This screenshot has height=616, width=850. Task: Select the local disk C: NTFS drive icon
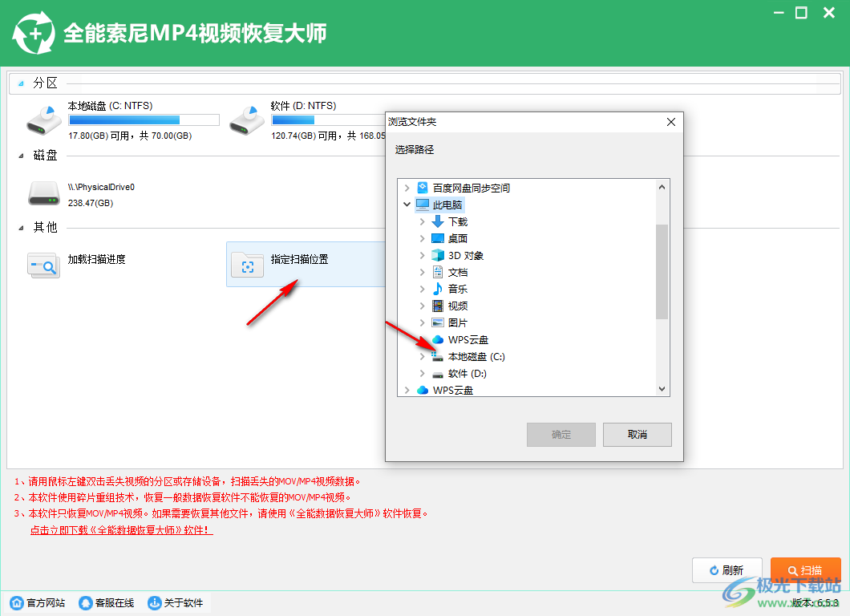coord(44,120)
